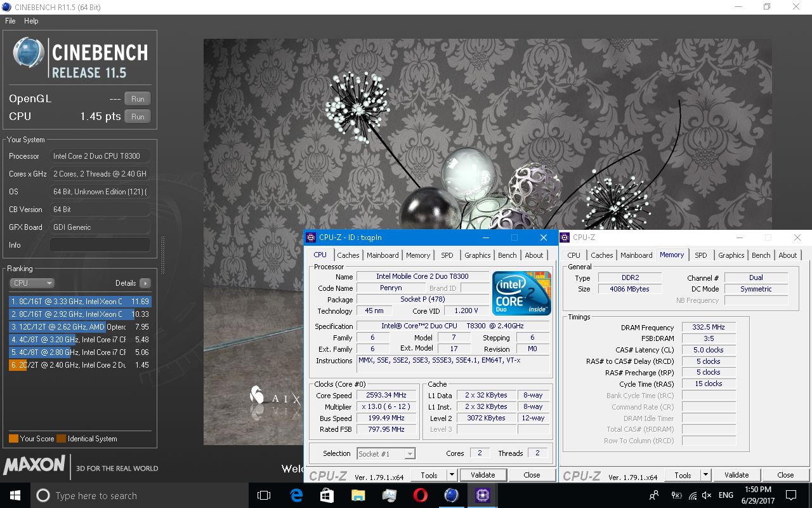Image resolution: width=812 pixels, height=508 pixels.
Task: Open the CPU ranking type dropdown
Action: tap(32, 283)
